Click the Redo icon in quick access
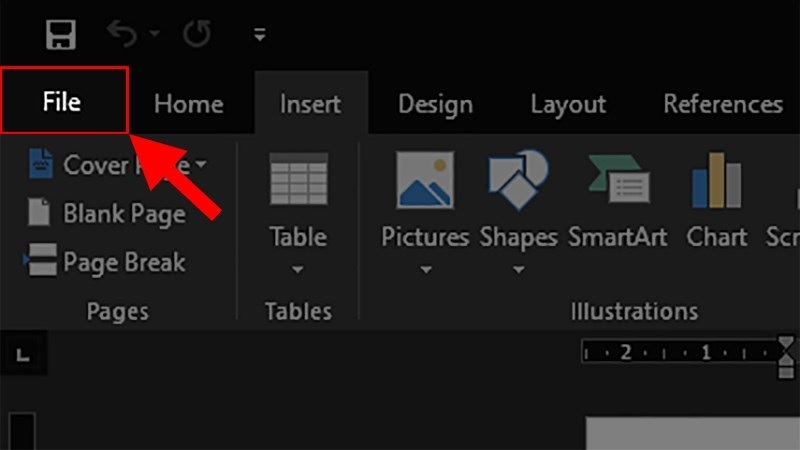 click(197, 36)
